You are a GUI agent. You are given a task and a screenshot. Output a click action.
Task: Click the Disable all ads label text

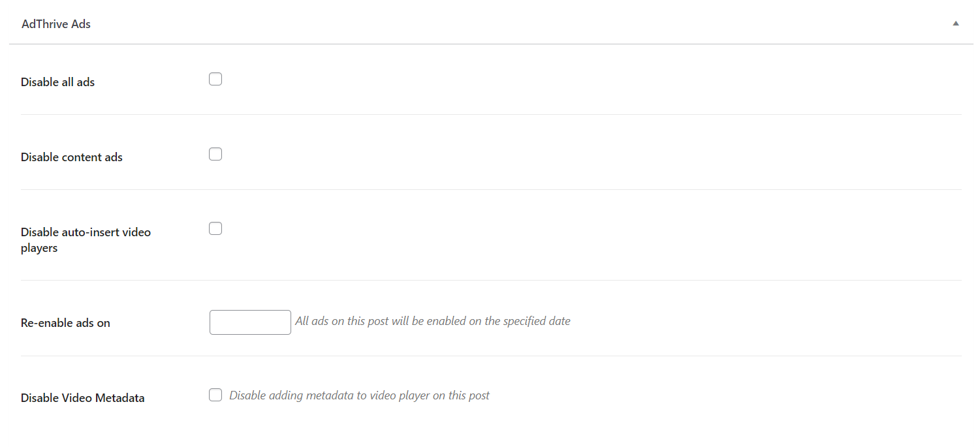[57, 82]
